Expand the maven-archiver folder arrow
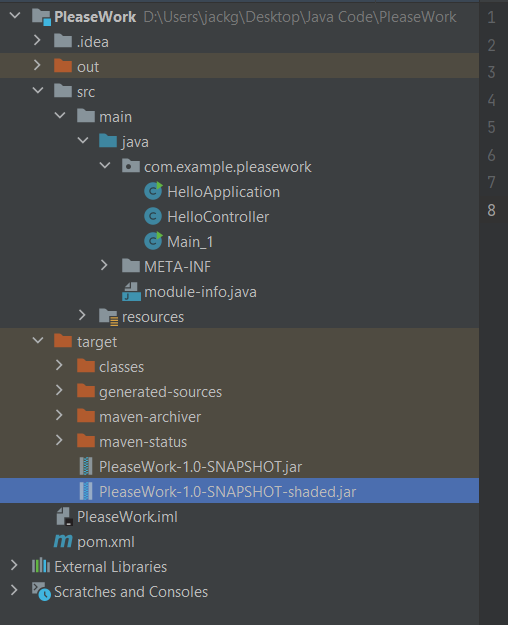The width and height of the screenshot is (508, 625). [59, 415]
